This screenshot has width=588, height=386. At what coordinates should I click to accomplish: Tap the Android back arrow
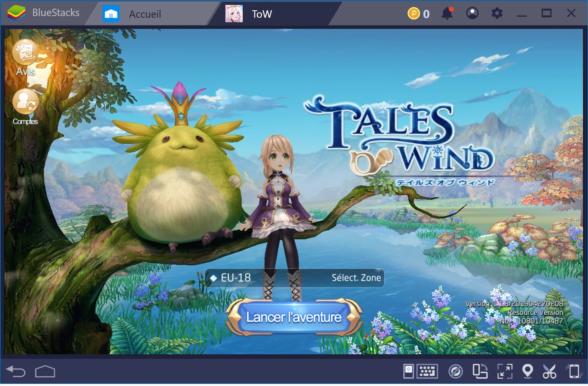(16, 372)
